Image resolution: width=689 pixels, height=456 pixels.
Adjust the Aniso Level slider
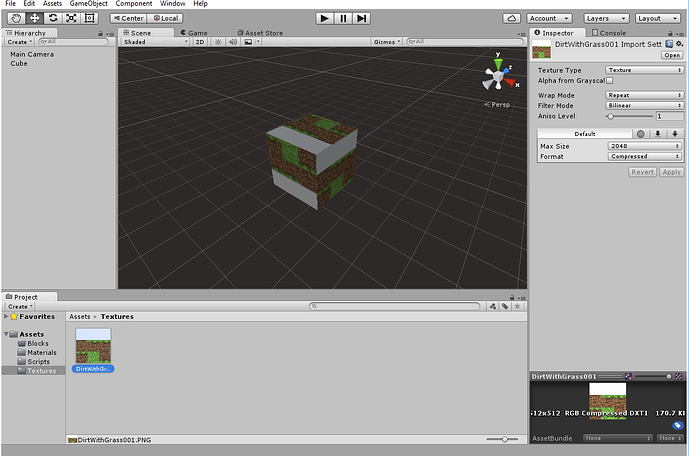point(629,116)
